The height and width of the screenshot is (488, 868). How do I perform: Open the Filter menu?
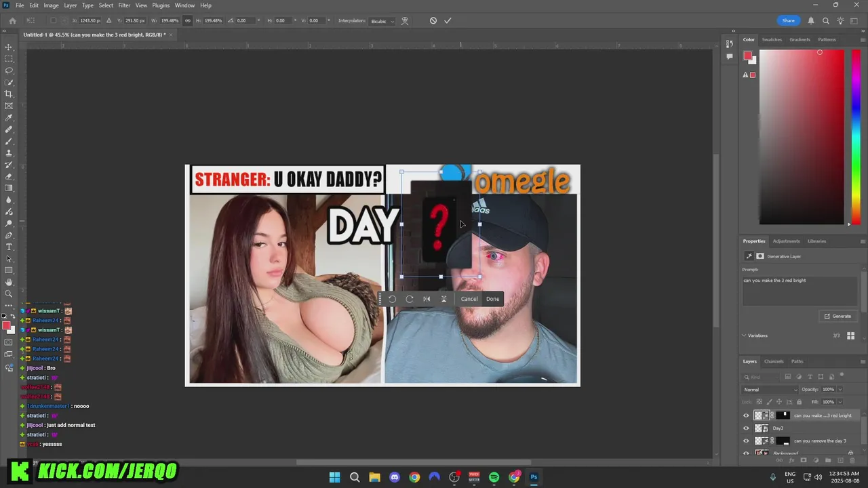(124, 5)
